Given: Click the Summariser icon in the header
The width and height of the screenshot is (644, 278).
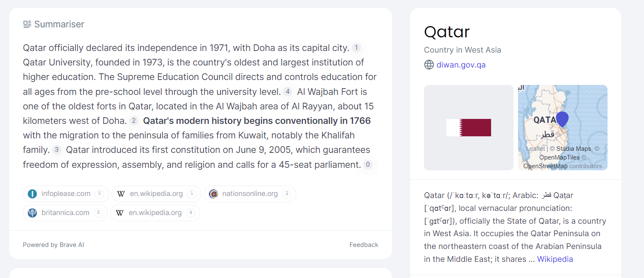Looking at the screenshot, I should tap(27, 24).
